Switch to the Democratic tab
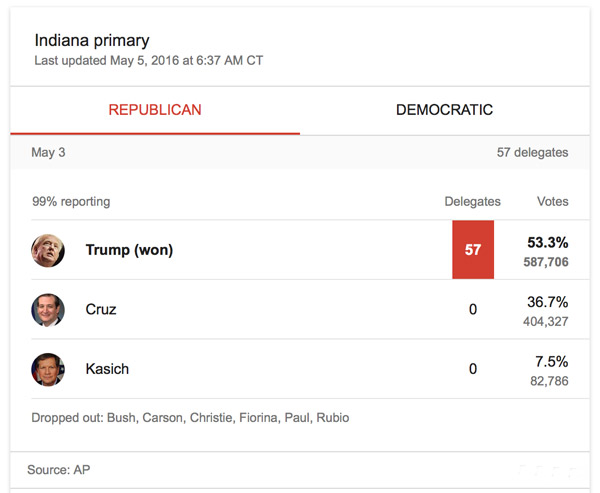The width and height of the screenshot is (600, 493). click(444, 110)
